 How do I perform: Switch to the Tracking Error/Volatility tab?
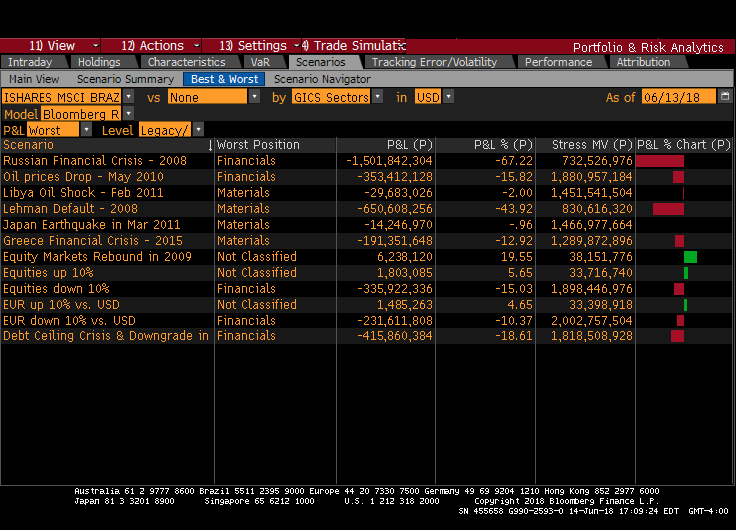pos(433,62)
